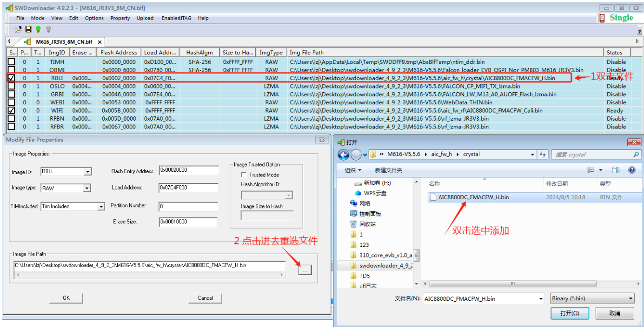The width and height of the screenshot is (644, 331).
Task: Click the floppy-disk save icon in toolbar
Action: [x=28, y=29]
